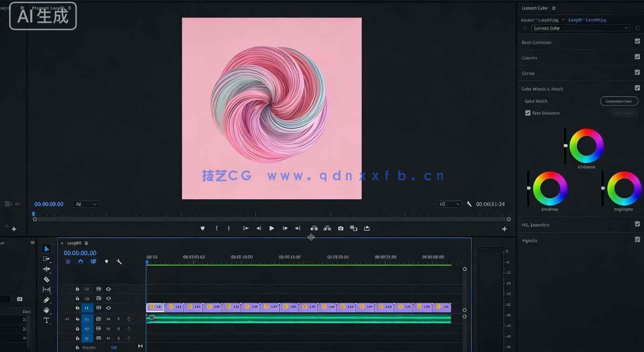Select the Pen tool

point(47,300)
